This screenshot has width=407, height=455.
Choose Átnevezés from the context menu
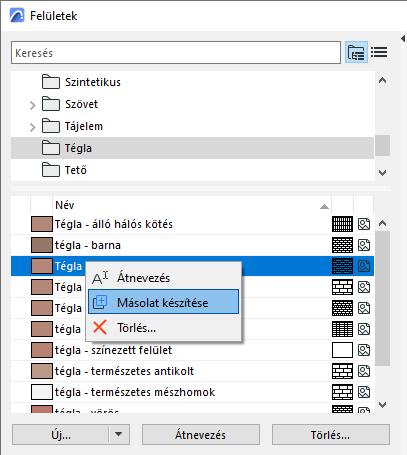[x=163, y=277]
